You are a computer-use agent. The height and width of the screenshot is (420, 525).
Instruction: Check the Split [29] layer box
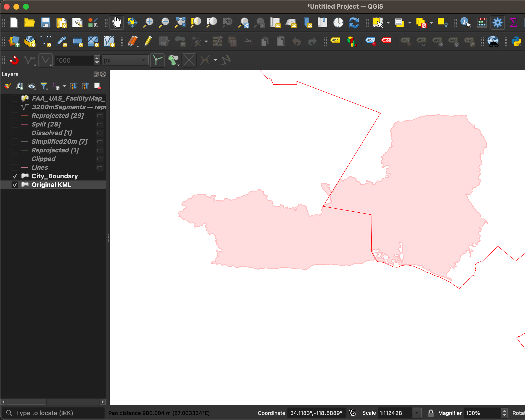click(x=15, y=125)
